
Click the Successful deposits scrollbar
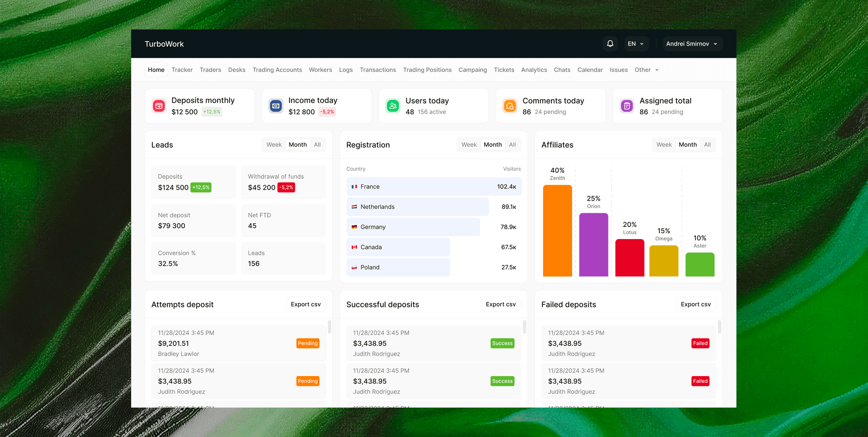524,327
